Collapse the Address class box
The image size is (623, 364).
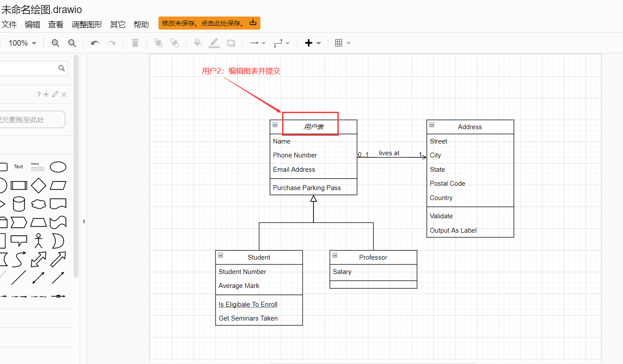431,125
